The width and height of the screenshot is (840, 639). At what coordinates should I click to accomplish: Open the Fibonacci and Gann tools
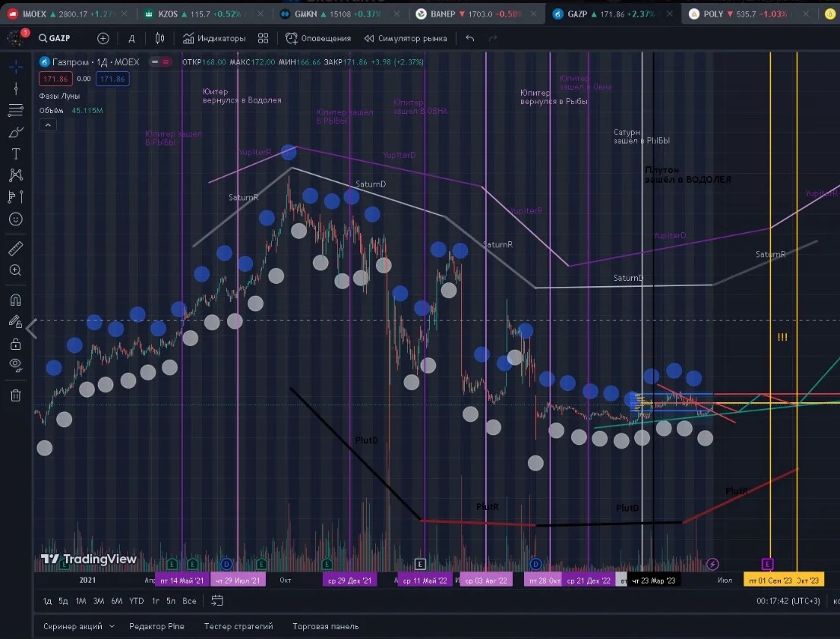[15, 110]
